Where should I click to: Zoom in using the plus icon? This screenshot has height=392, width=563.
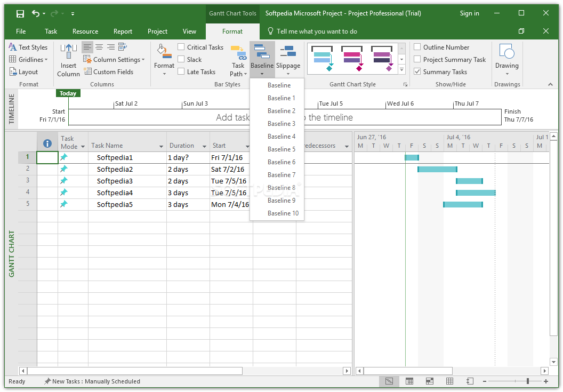click(546, 381)
